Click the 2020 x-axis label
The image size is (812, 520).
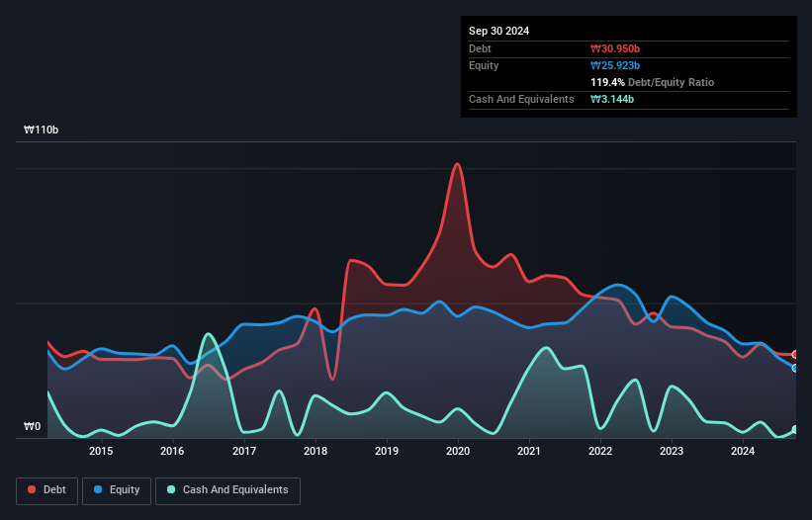pos(458,451)
